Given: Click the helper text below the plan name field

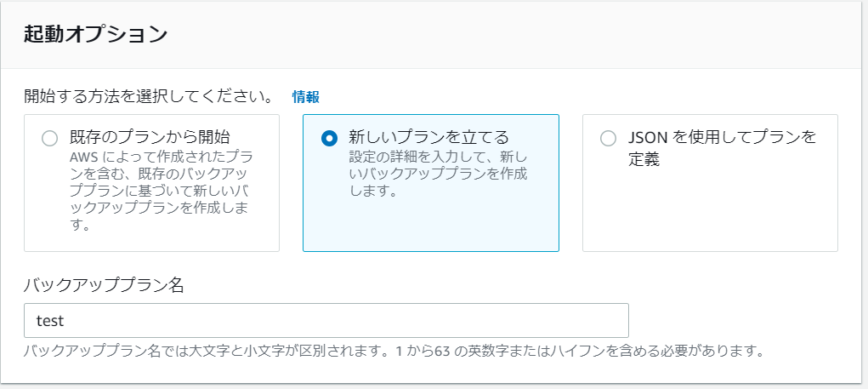Looking at the screenshot, I should [393, 351].
